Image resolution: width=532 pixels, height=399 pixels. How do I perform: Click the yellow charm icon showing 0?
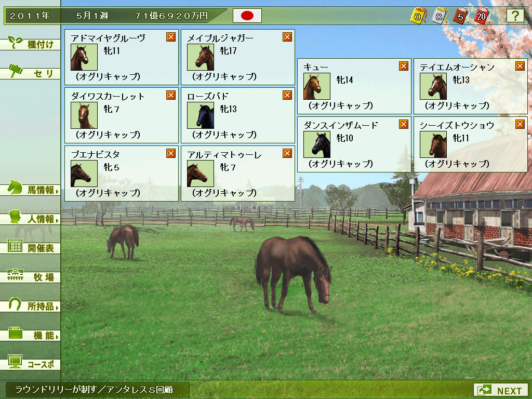click(418, 16)
